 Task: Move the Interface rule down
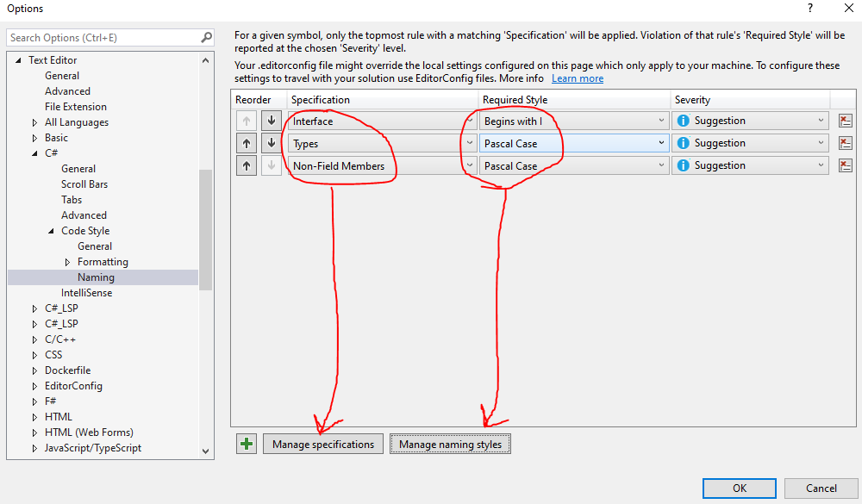(x=270, y=120)
